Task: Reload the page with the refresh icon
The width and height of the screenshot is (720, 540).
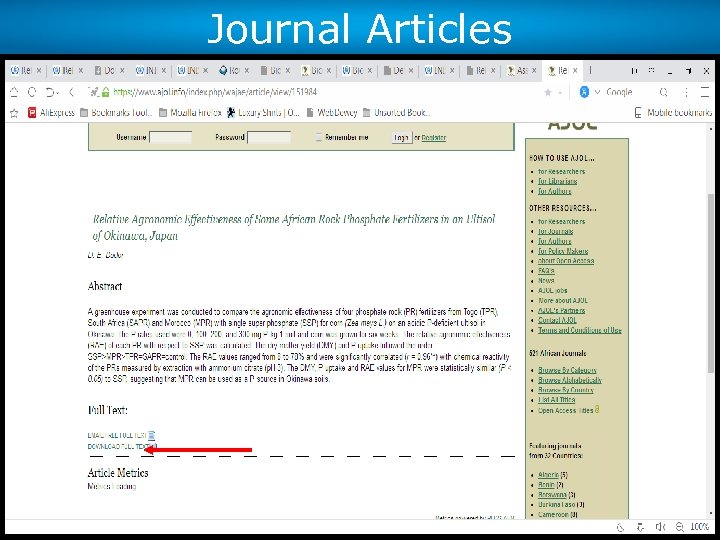Action: click(32, 92)
